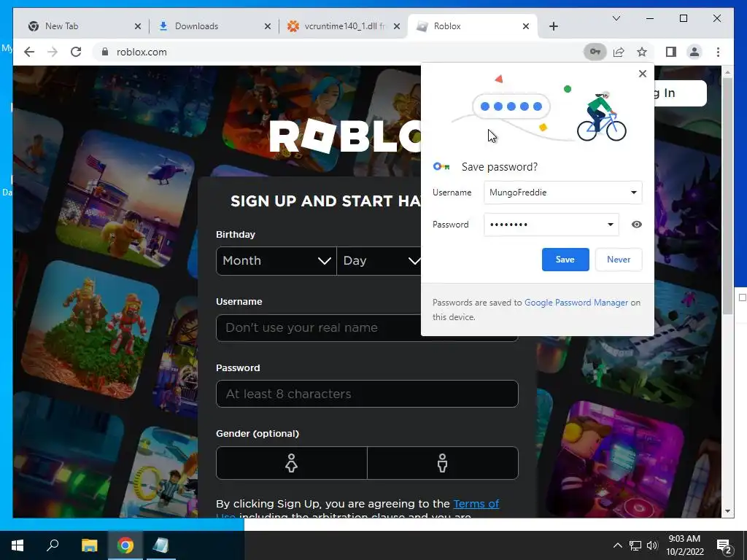
Task: Click the browser back arrow
Action: [x=29, y=52]
